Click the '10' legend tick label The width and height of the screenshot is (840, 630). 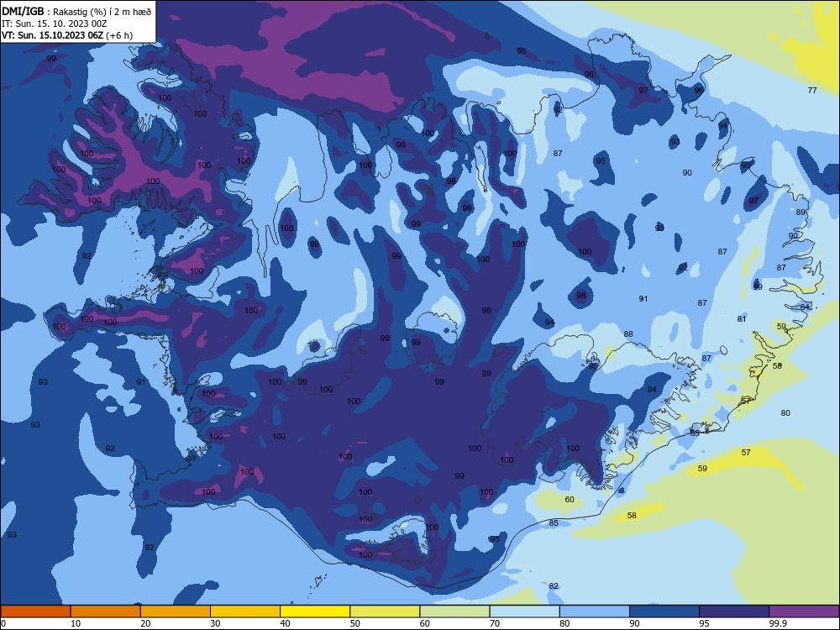(x=76, y=623)
